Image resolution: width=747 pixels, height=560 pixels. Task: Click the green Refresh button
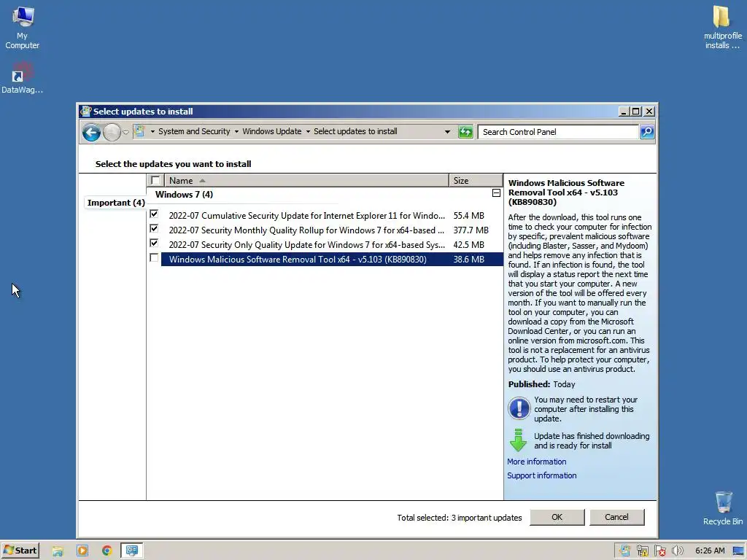(x=465, y=132)
